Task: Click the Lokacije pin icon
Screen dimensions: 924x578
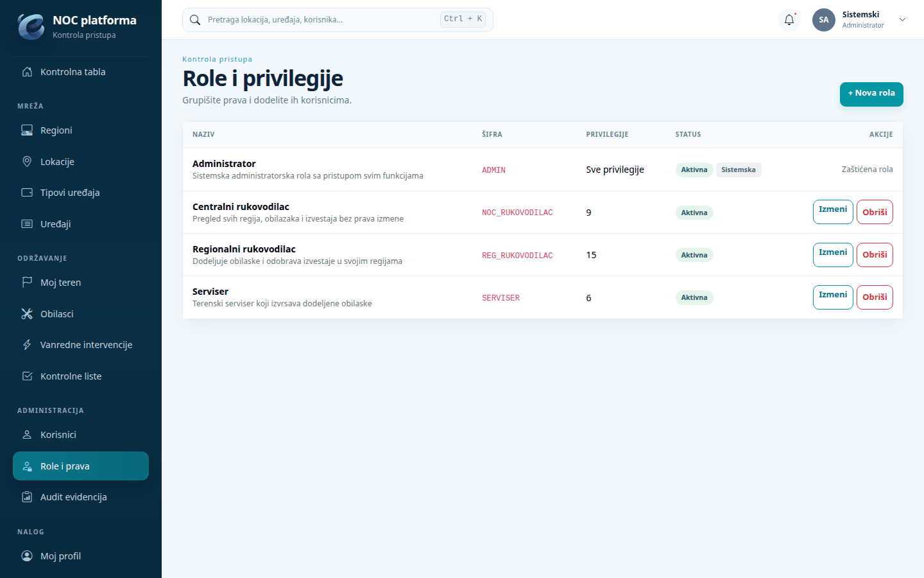Action: 27,162
